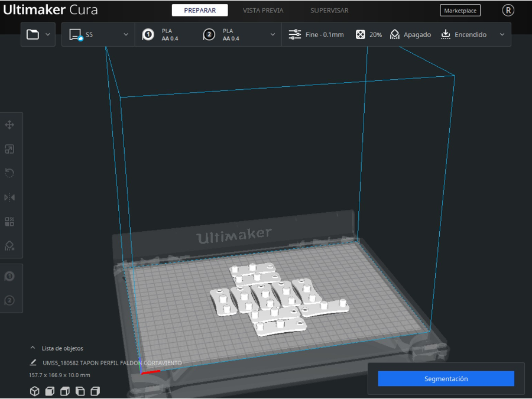This screenshot has height=399, width=532.
Task: Choose extruder 2 in left toolbar
Action: 9,301
